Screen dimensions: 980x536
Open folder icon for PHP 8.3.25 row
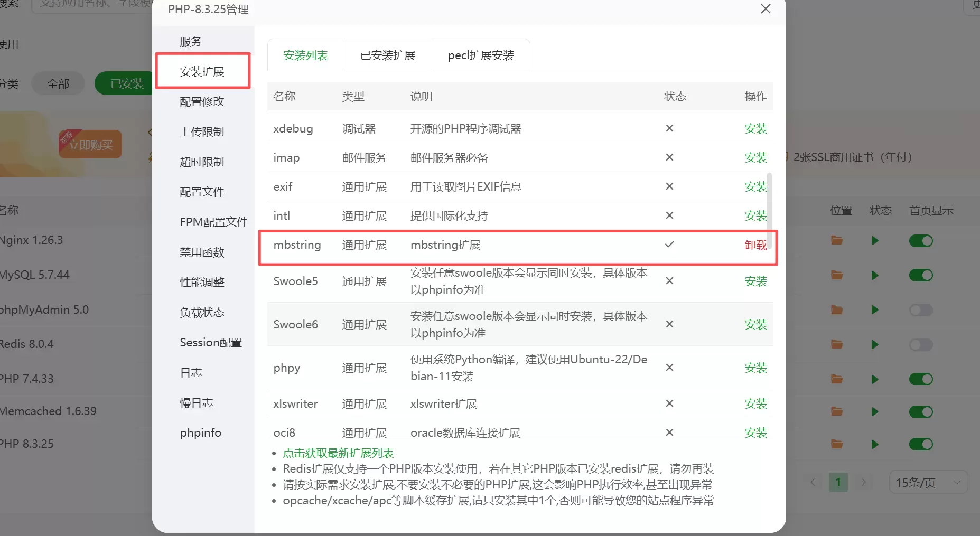pos(837,444)
